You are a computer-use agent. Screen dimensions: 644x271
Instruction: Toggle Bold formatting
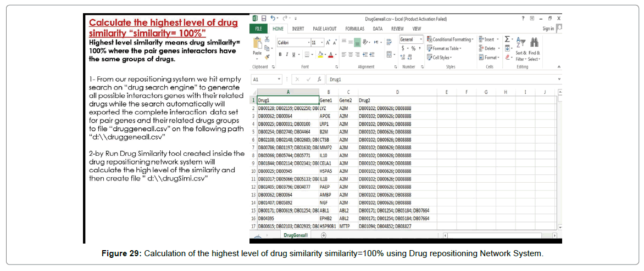tap(280, 54)
